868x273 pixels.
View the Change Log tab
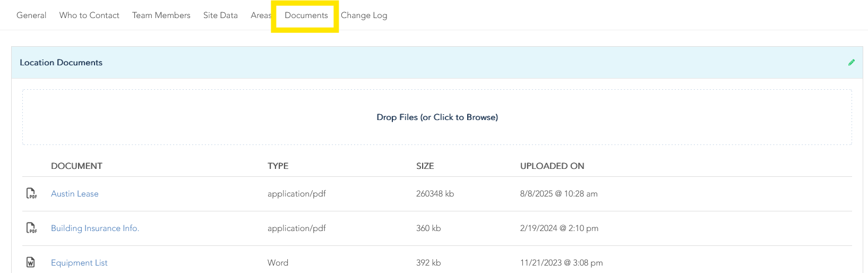[364, 15]
